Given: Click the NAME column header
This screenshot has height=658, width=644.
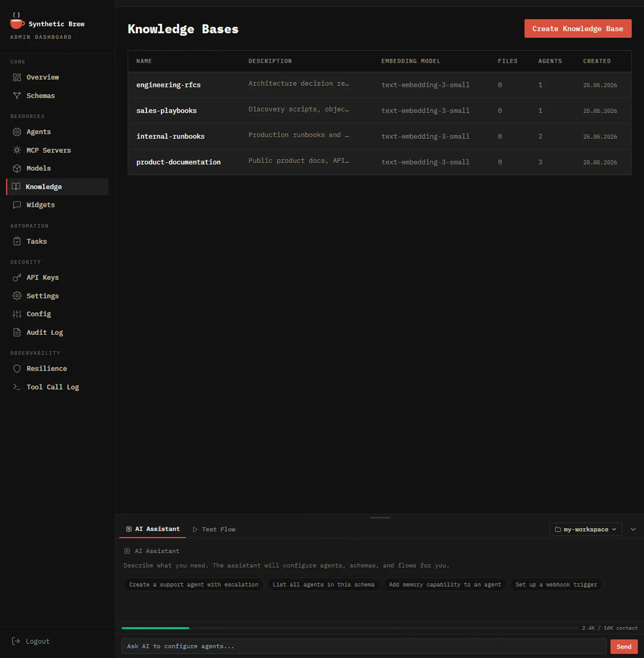Looking at the screenshot, I should click(x=144, y=61).
